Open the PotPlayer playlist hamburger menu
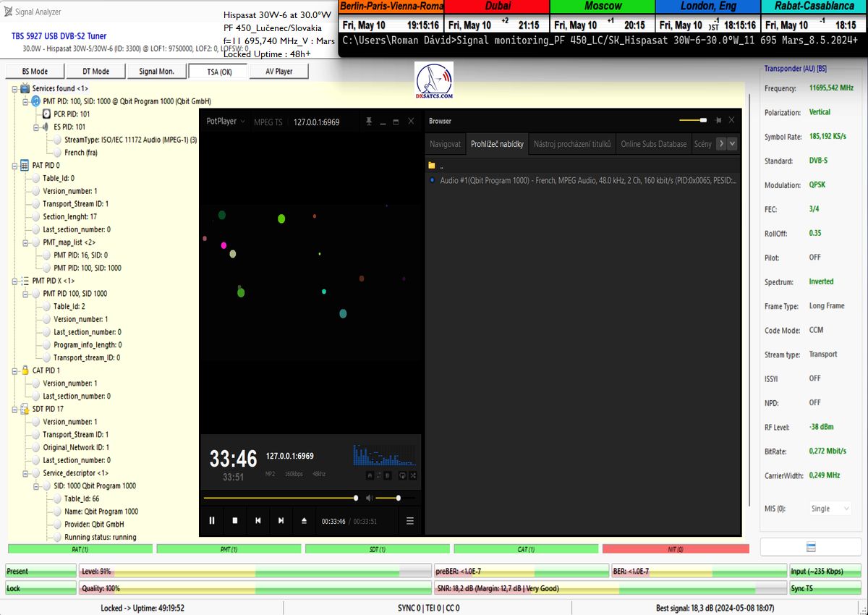Image resolution: width=868 pixels, height=615 pixels. (410, 520)
